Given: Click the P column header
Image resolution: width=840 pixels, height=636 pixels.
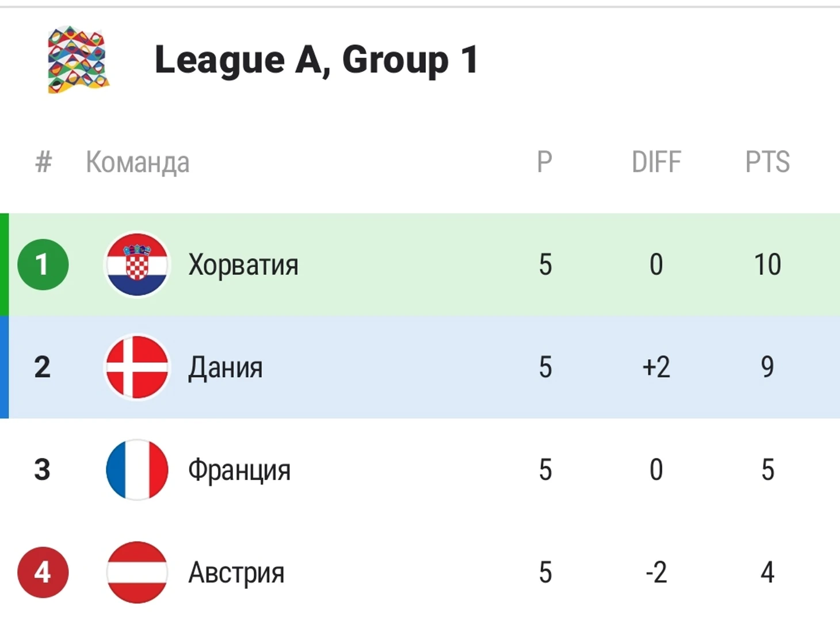Looking at the screenshot, I should [545, 162].
